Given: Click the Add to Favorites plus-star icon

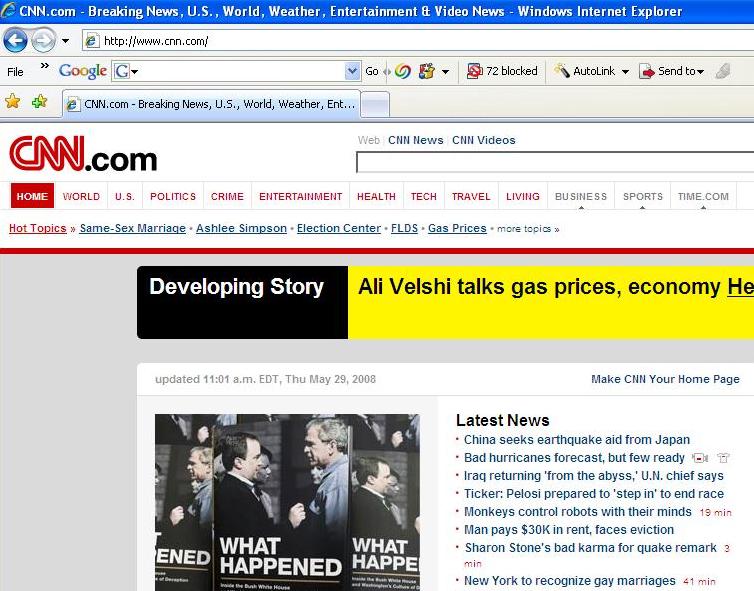Looking at the screenshot, I should pos(39,102).
